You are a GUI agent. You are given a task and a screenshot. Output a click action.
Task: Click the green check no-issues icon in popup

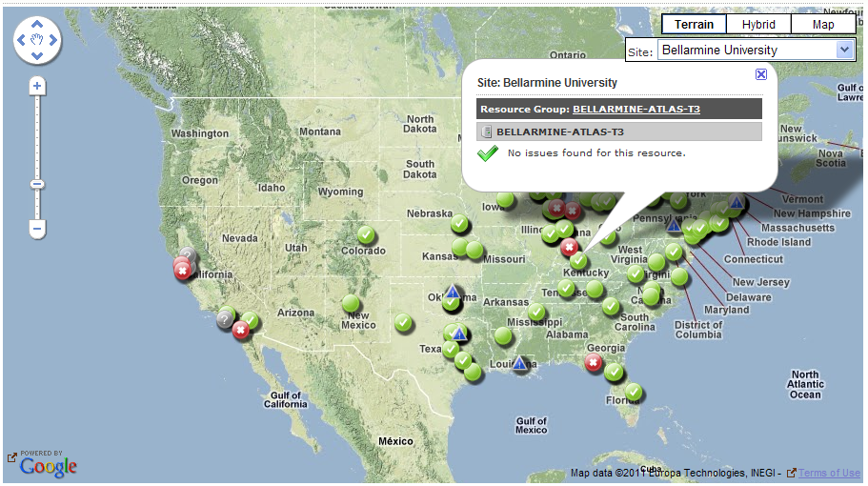(488, 153)
